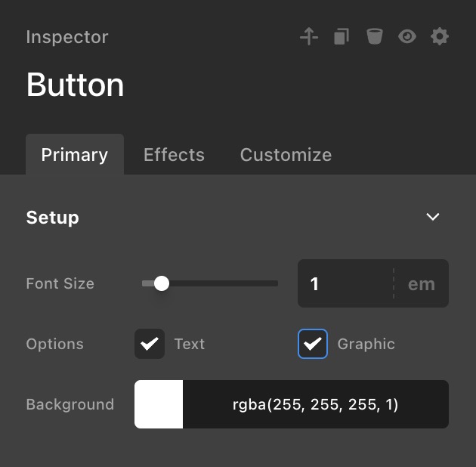Click the Font Size value field

(x=345, y=283)
